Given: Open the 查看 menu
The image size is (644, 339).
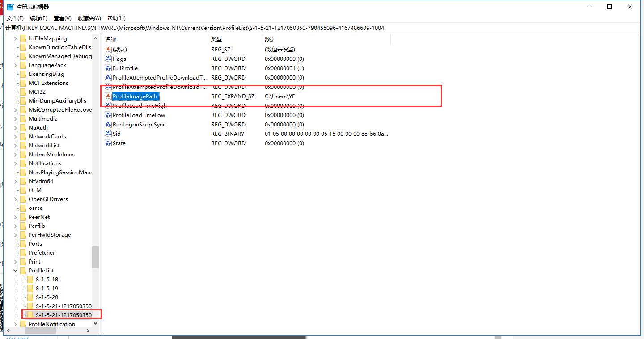Looking at the screenshot, I should tap(61, 18).
